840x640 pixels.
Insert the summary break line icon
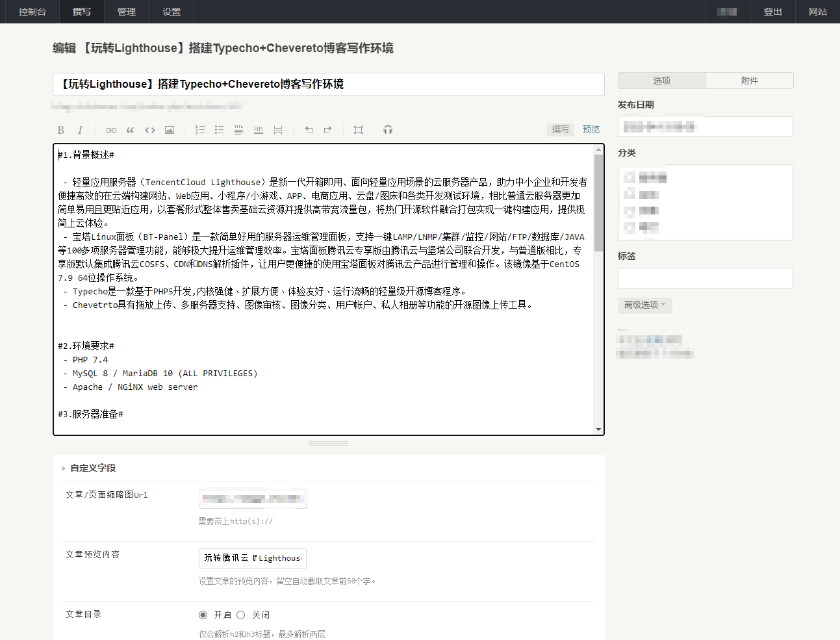[x=278, y=130]
